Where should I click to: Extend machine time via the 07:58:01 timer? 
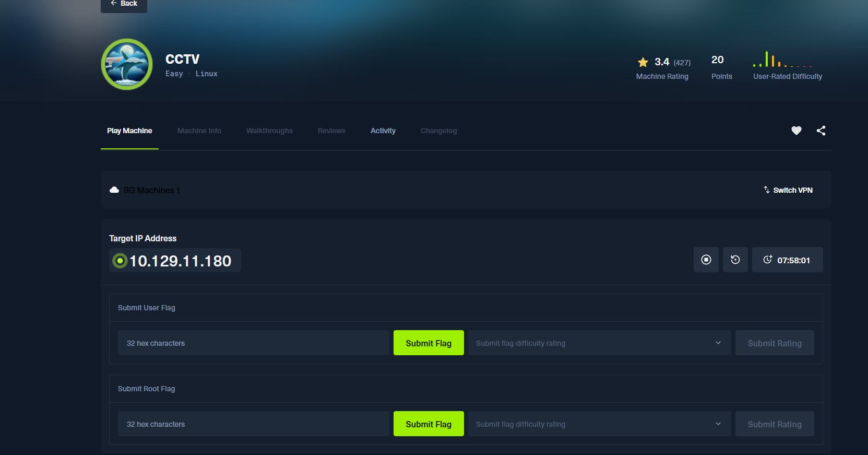pos(787,260)
